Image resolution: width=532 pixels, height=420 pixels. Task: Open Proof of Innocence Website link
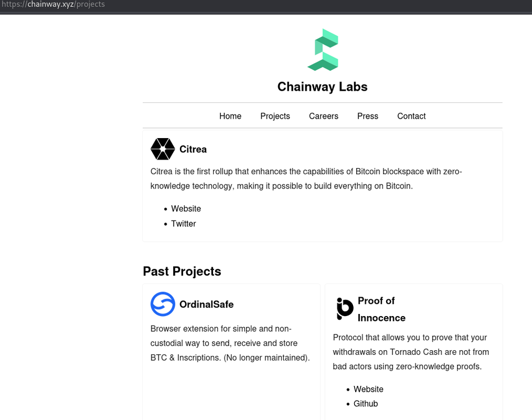pyautogui.click(x=368, y=389)
